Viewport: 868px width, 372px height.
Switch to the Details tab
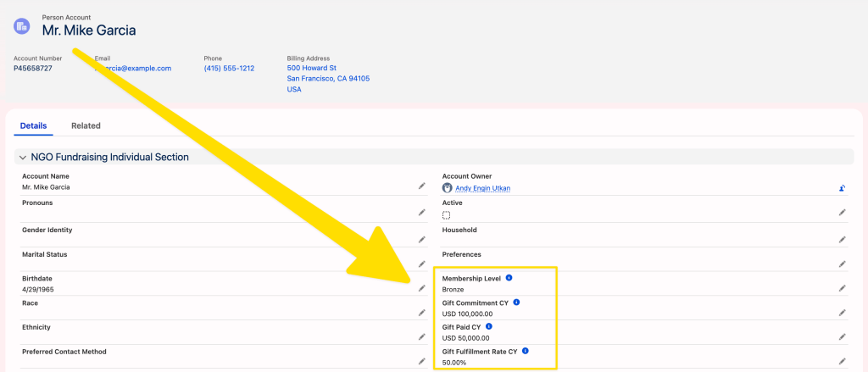tap(33, 125)
